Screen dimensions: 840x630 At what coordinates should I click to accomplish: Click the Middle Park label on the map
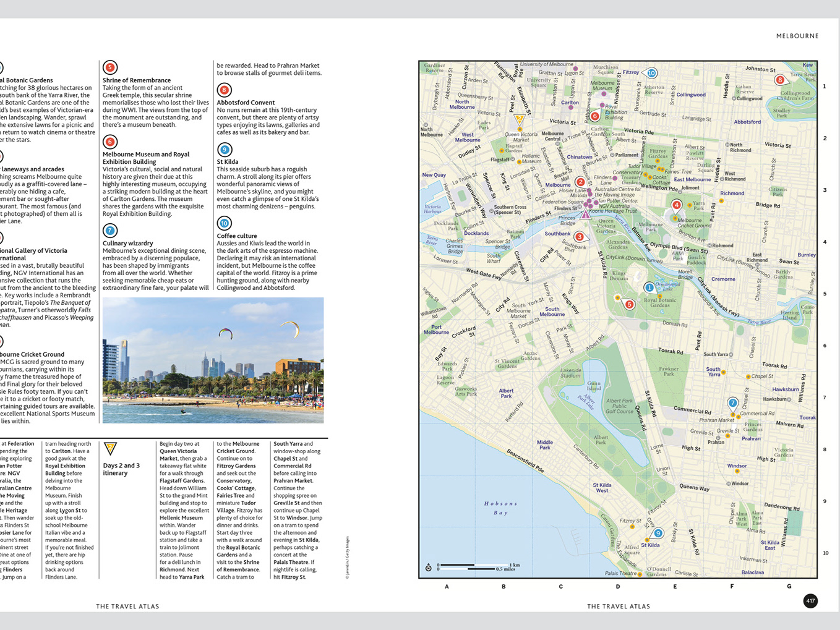click(x=545, y=445)
